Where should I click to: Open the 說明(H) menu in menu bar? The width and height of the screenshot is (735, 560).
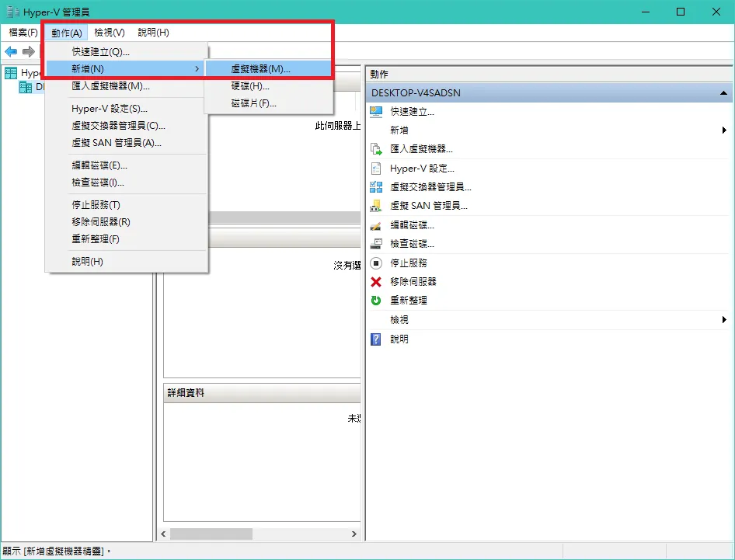click(153, 33)
